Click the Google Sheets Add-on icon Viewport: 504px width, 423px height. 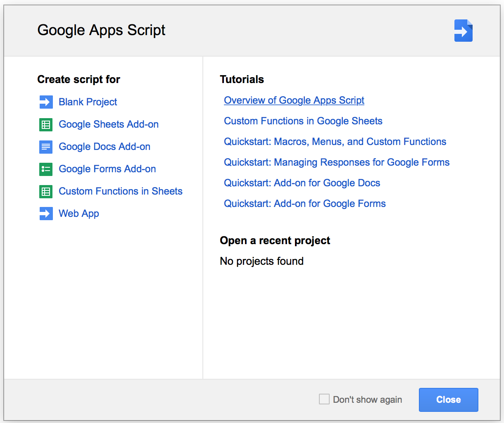pyautogui.click(x=46, y=124)
